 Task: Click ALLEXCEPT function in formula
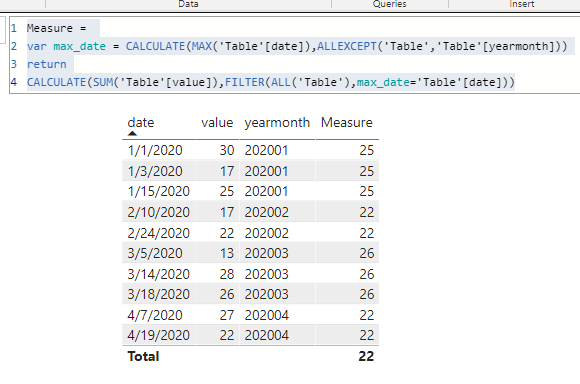click(347, 46)
